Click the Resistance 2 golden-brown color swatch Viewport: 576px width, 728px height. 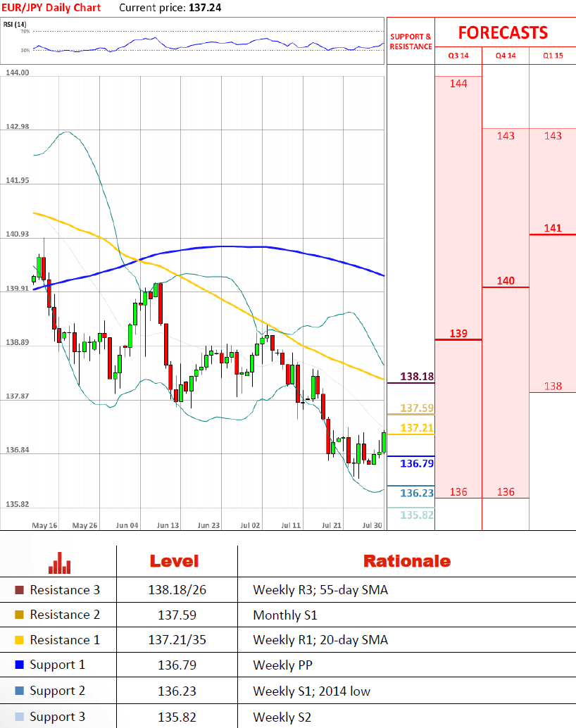19,615
